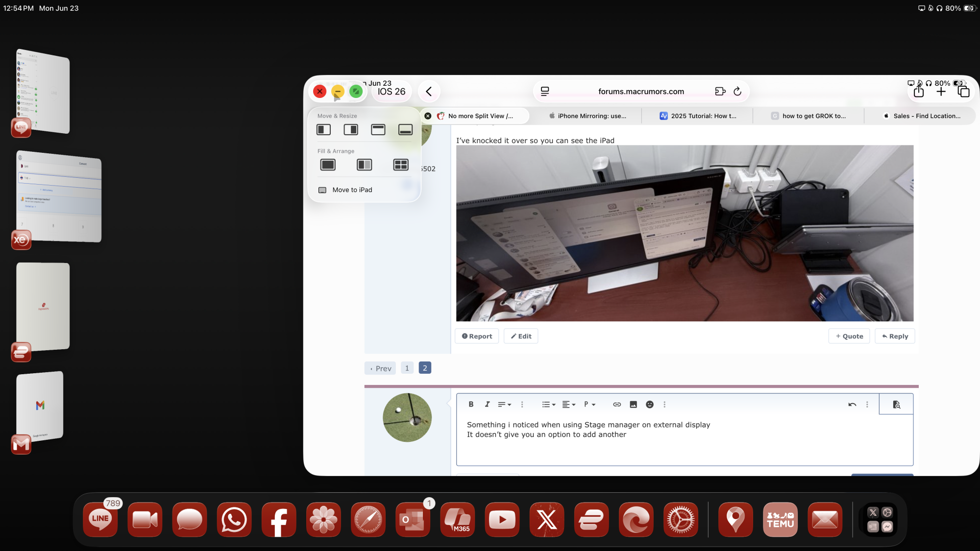Open WhatsApp from the dock
The width and height of the screenshot is (980, 551).
234,520
